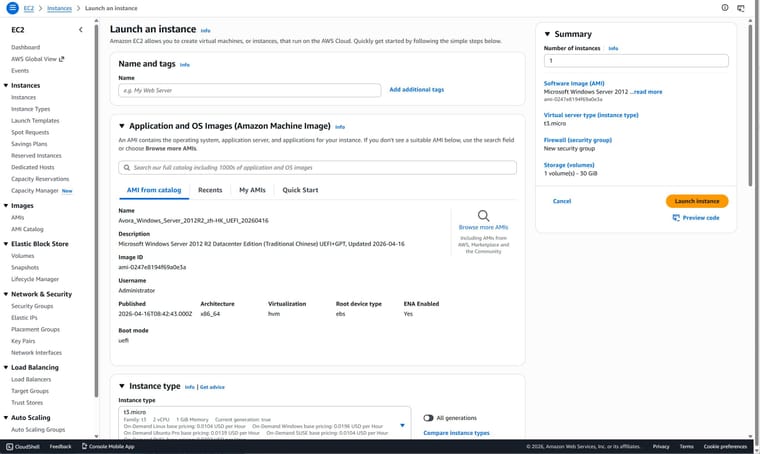Image resolution: width=760 pixels, height=454 pixels.
Task: Switch to the Quick Start tab
Action: tap(300, 190)
